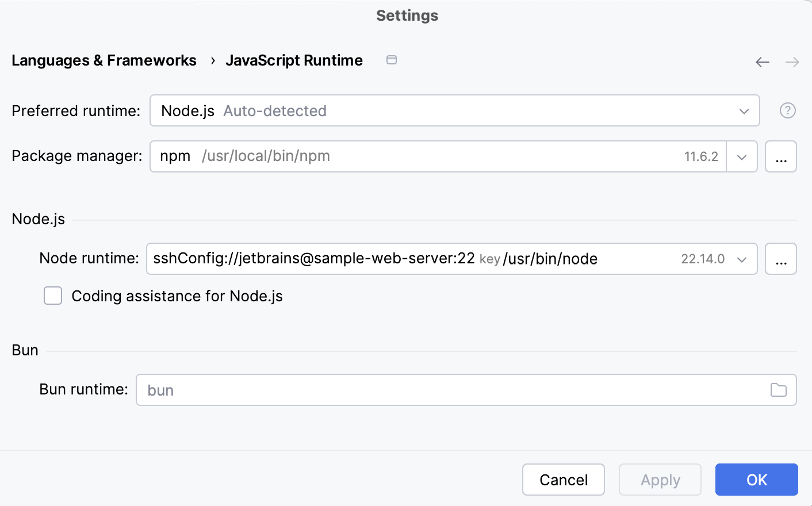Viewport: 812px width, 506px height.
Task: Open the Languages & Frameworks breadcrumb
Action: point(104,60)
